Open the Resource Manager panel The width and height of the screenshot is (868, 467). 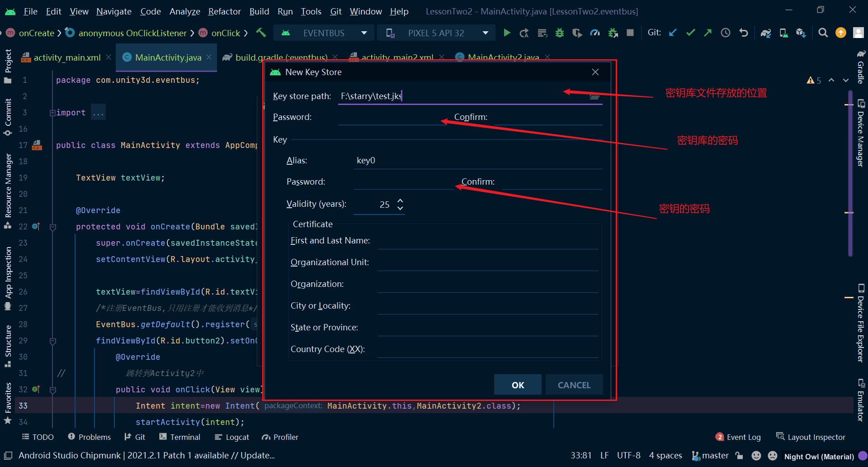pyautogui.click(x=8, y=191)
